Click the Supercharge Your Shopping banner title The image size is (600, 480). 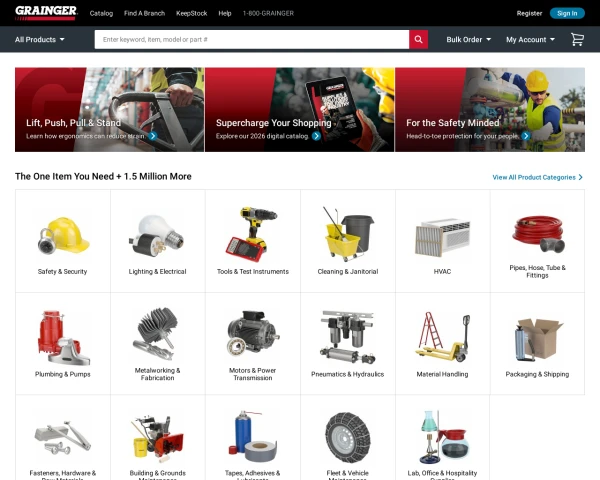coord(274,123)
